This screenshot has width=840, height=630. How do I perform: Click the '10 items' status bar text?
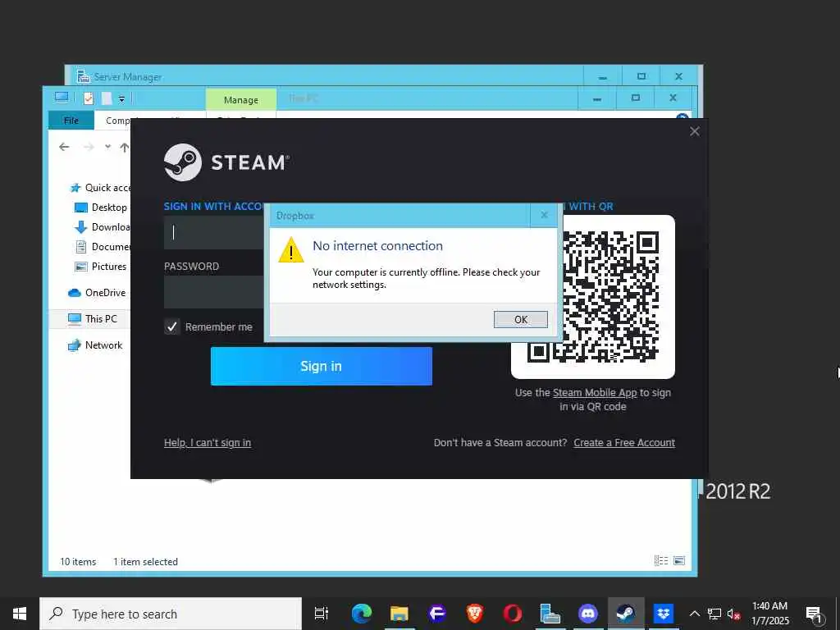pos(78,561)
